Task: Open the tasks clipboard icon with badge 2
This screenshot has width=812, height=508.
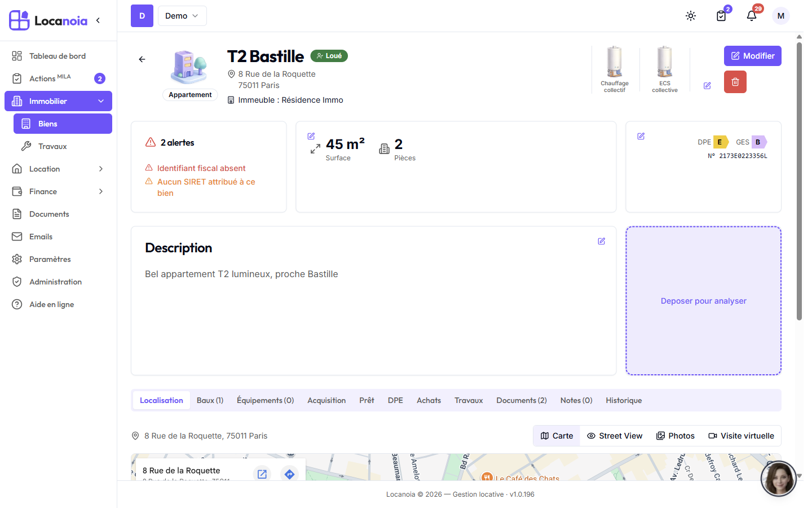Action: pyautogui.click(x=721, y=16)
